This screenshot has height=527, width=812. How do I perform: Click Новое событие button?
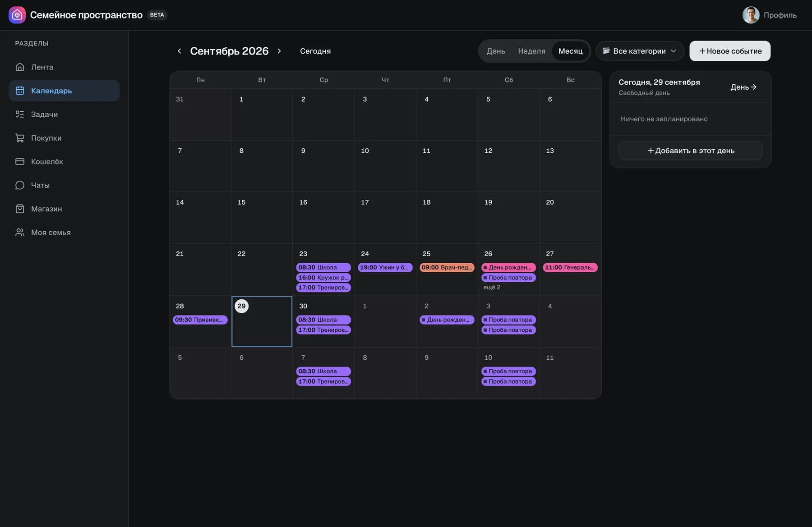pyautogui.click(x=729, y=51)
